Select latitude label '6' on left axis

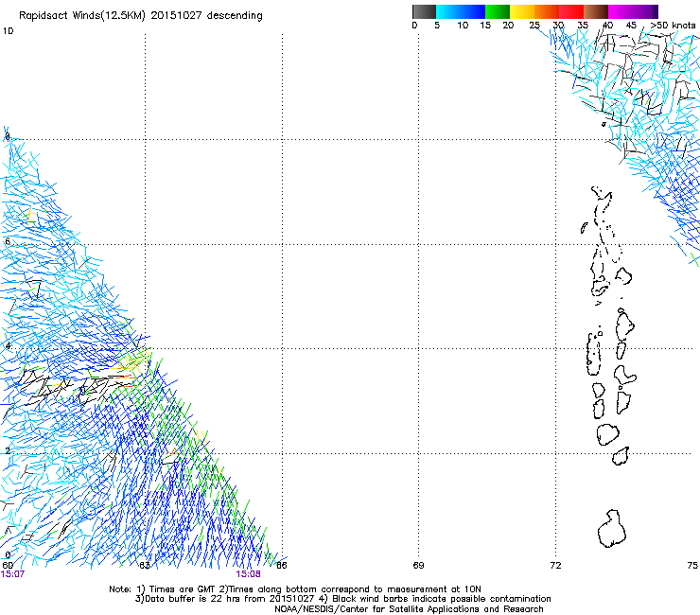[x=8, y=241]
